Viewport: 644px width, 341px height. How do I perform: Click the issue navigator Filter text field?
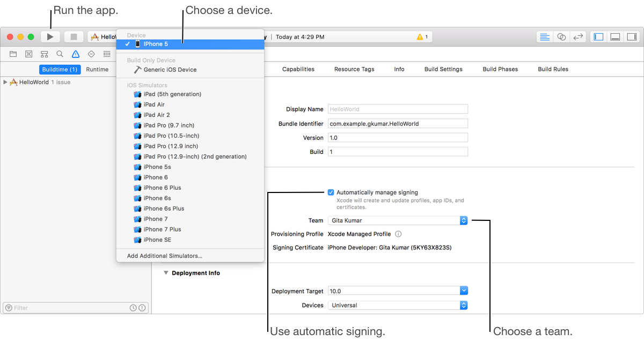pyautogui.click(x=70, y=308)
